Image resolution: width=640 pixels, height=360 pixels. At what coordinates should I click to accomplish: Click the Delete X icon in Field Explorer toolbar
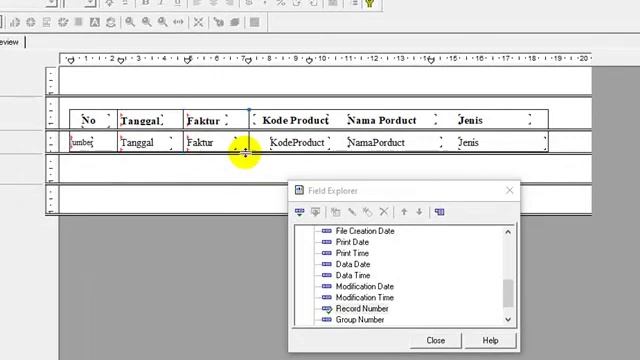[383, 211]
